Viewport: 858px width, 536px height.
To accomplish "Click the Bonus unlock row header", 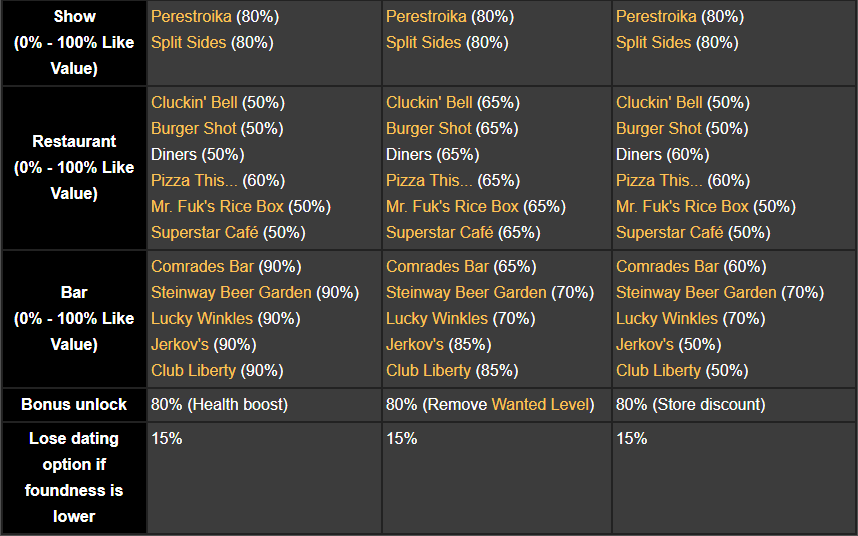I will [x=74, y=405].
